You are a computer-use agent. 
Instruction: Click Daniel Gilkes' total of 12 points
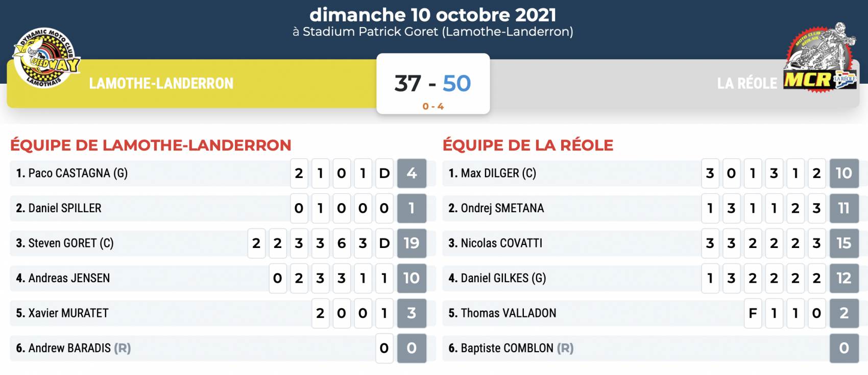843,278
